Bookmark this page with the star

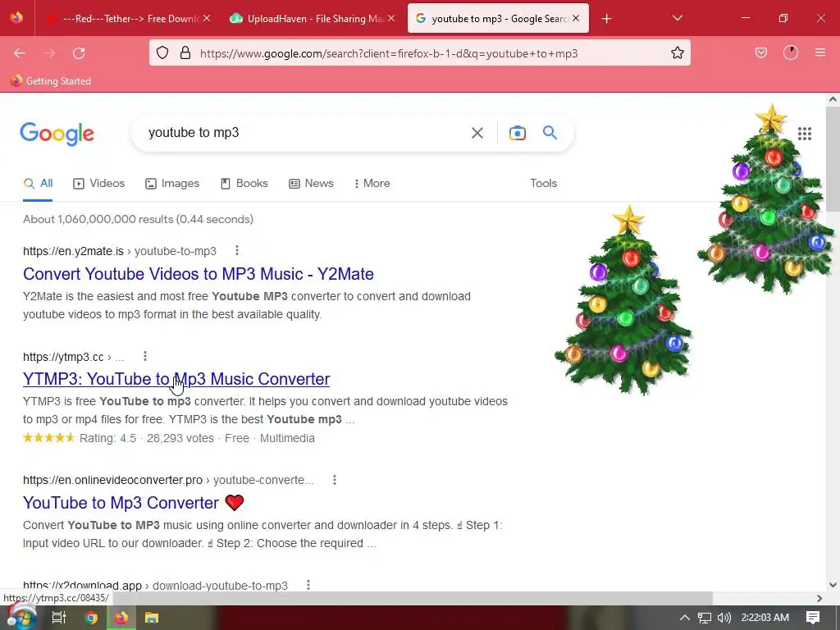[x=677, y=53]
